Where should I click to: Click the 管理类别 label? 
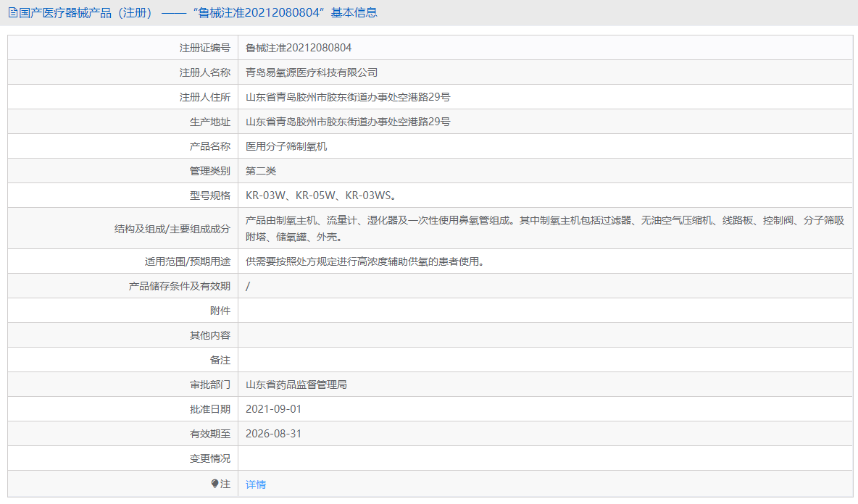pos(210,171)
